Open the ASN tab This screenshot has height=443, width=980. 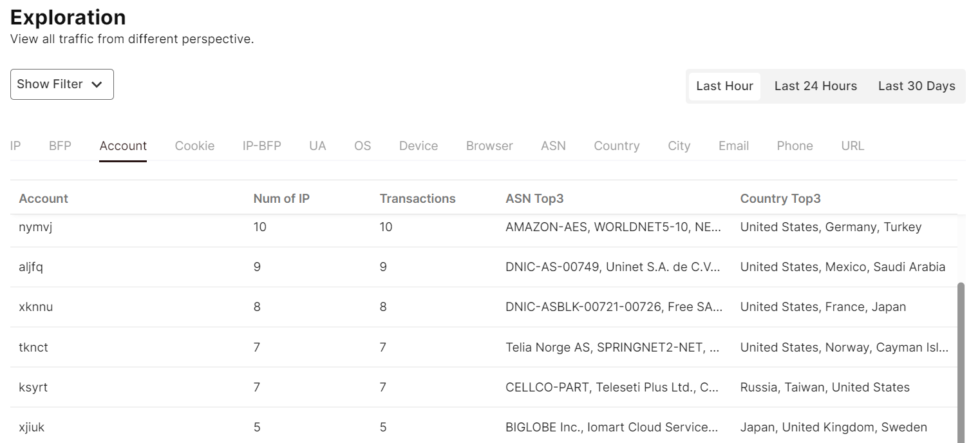(x=553, y=146)
